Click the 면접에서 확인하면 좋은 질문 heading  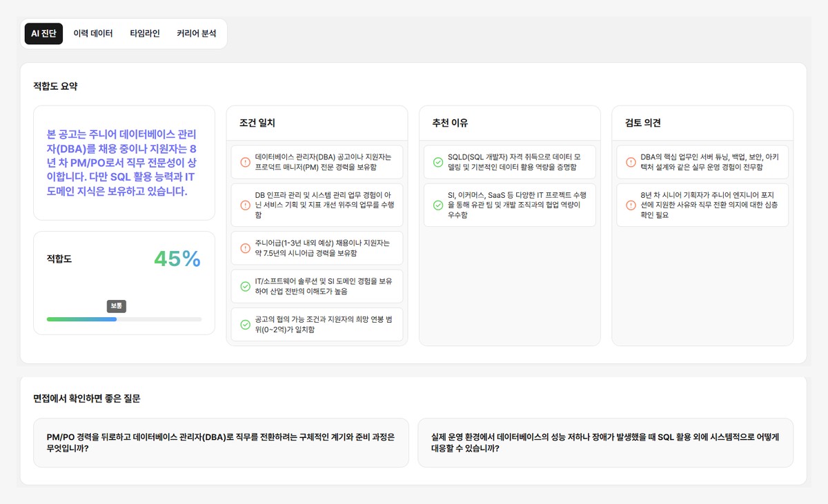point(87,399)
